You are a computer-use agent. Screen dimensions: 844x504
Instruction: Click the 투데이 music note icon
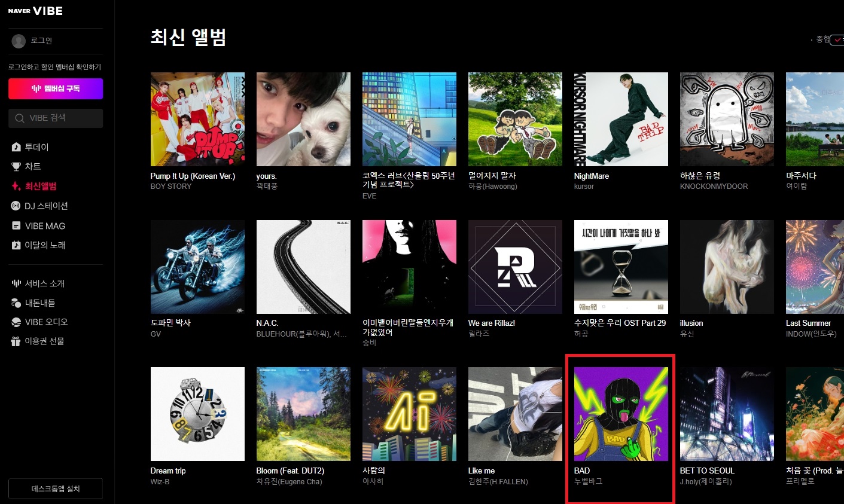point(16,147)
